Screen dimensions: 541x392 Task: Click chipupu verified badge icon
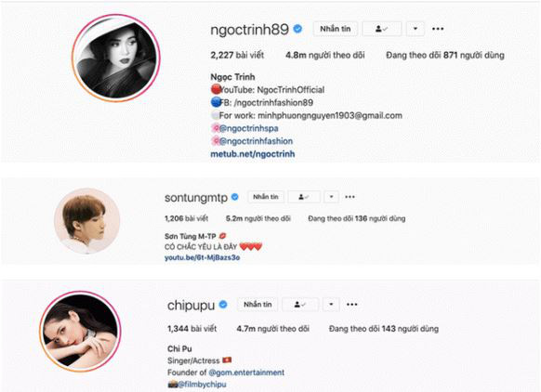[223, 305]
